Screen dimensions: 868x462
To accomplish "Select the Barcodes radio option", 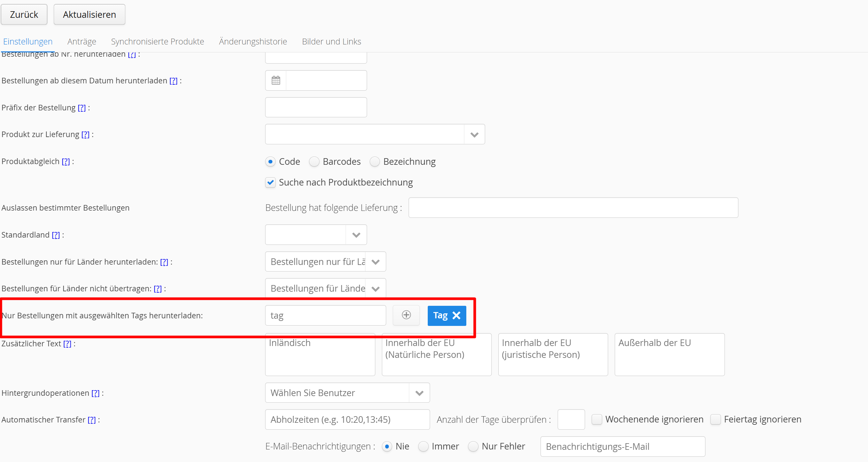I will [x=314, y=161].
